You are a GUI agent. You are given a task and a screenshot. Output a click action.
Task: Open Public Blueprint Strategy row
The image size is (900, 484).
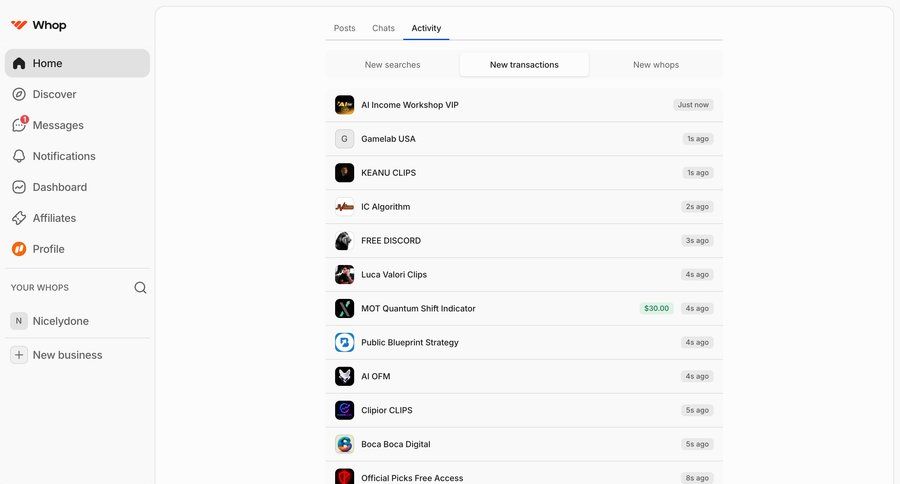(524, 342)
